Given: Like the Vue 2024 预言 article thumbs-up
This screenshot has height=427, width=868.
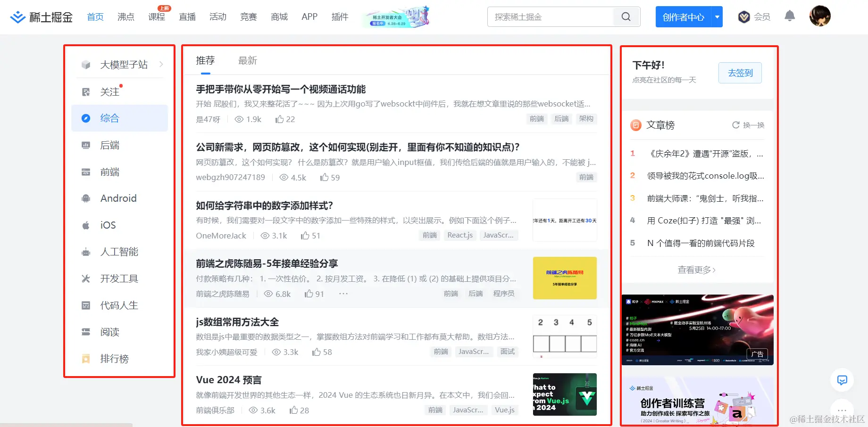Looking at the screenshot, I should (x=293, y=410).
